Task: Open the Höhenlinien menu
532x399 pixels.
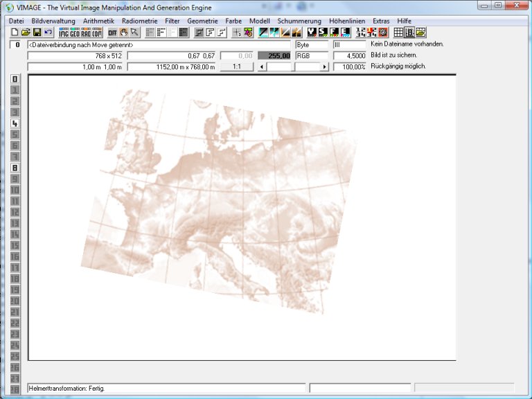Action: coord(347,21)
